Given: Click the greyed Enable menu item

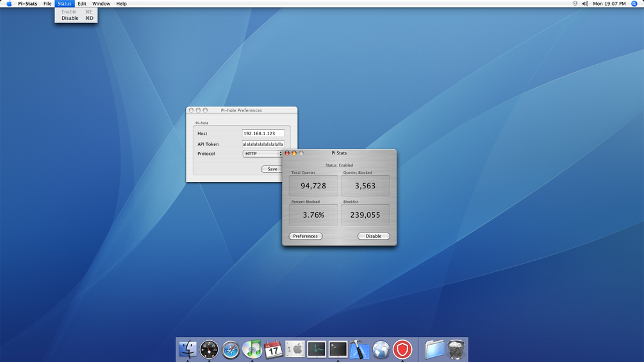Looking at the screenshot, I should [x=76, y=12].
